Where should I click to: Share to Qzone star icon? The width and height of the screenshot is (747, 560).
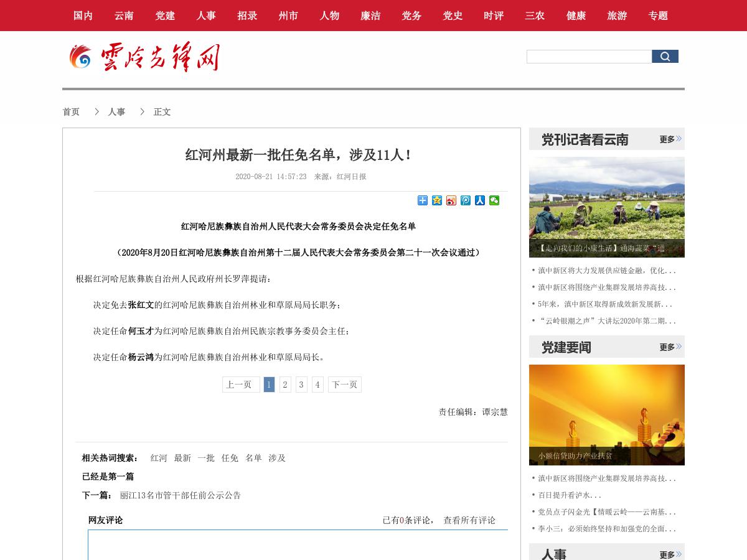[x=437, y=200]
